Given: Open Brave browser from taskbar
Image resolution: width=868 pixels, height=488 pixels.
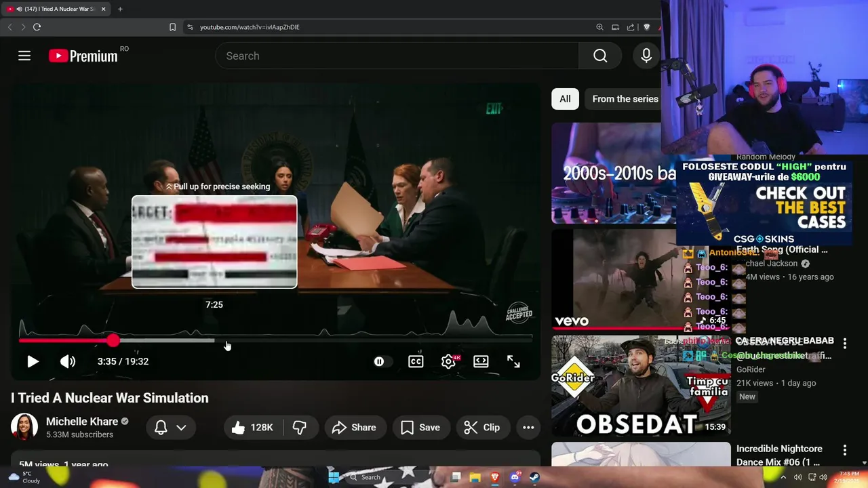Looking at the screenshot, I should pos(495,477).
